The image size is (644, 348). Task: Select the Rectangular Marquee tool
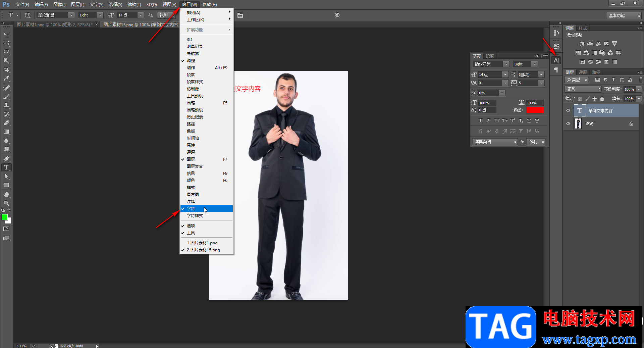click(6, 43)
